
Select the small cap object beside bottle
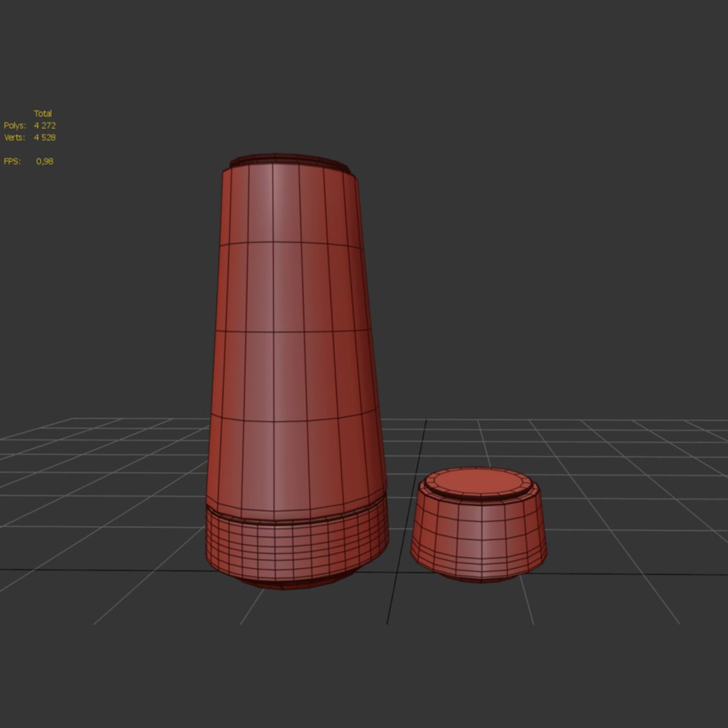click(x=478, y=525)
